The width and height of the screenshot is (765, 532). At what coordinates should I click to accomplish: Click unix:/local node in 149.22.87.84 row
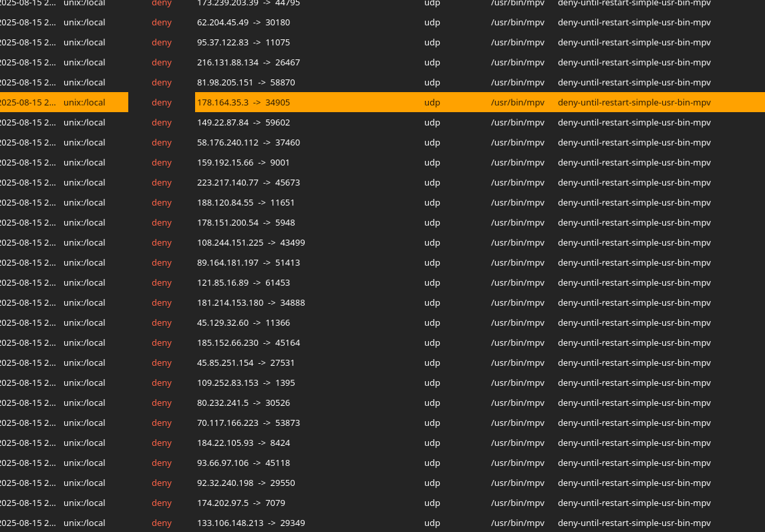tap(84, 122)
